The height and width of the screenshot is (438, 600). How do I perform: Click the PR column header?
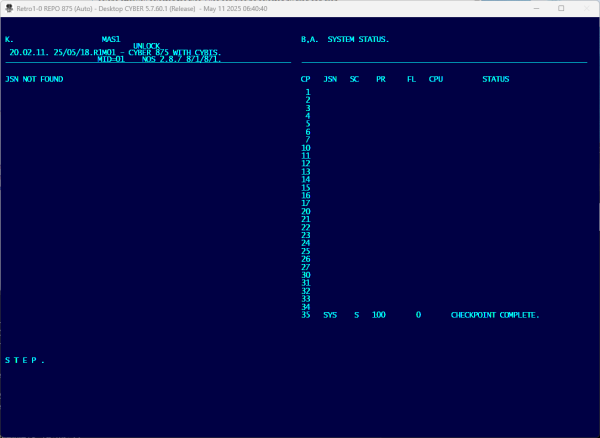pyautogui.click(x=380, y=78)
